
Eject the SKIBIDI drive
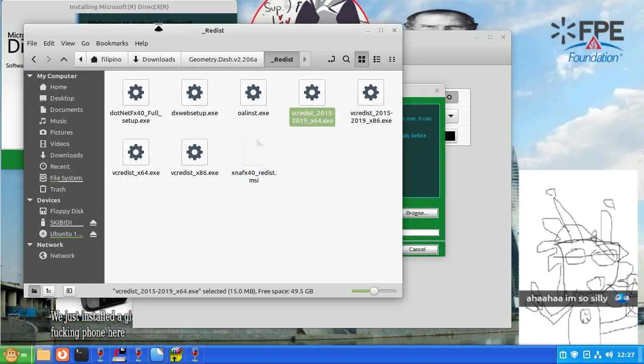coord(93,222)
